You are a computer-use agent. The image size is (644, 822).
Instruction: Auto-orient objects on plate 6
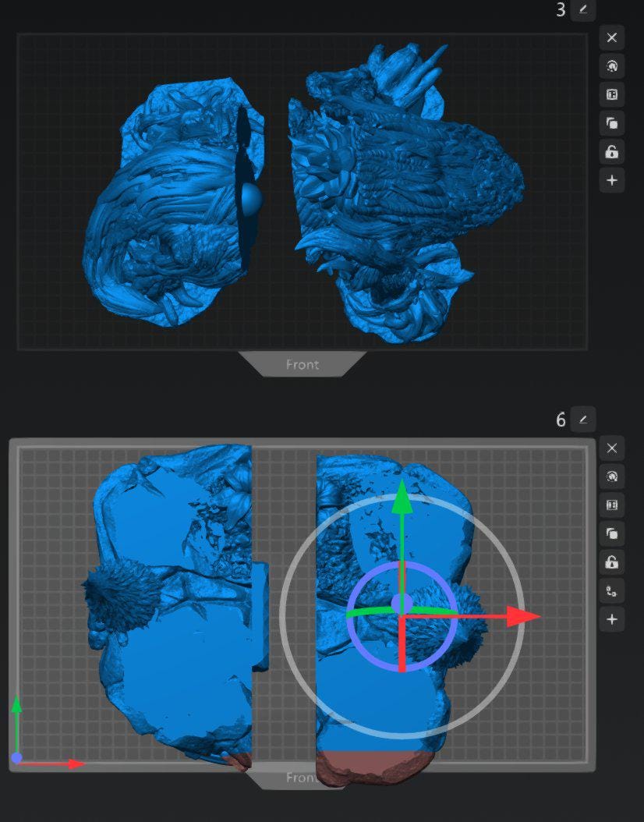(611, 477)
